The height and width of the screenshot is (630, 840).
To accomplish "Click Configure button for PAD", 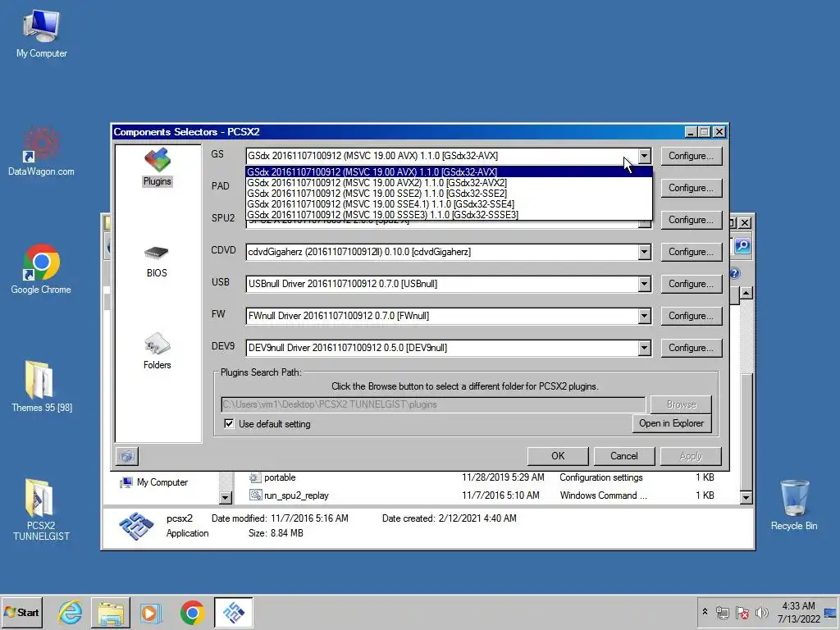I will (x=691, y=188).
